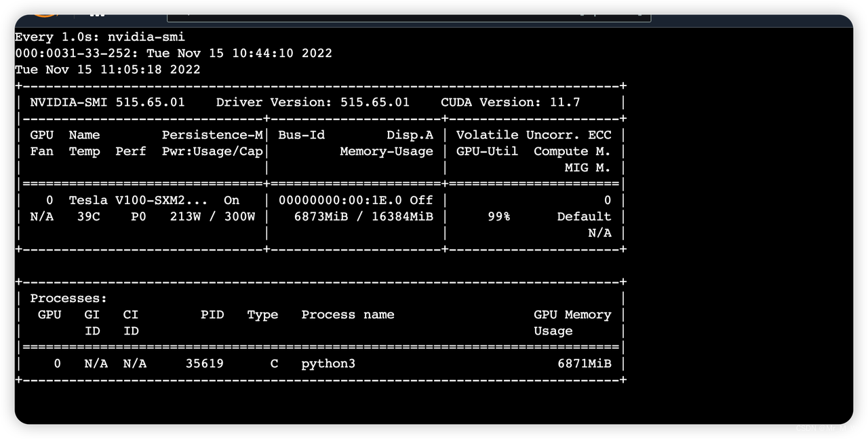This screenshot has height=439, width=868.
Task: Click the 'Persistence-M' column header
Action: (212, 135)
